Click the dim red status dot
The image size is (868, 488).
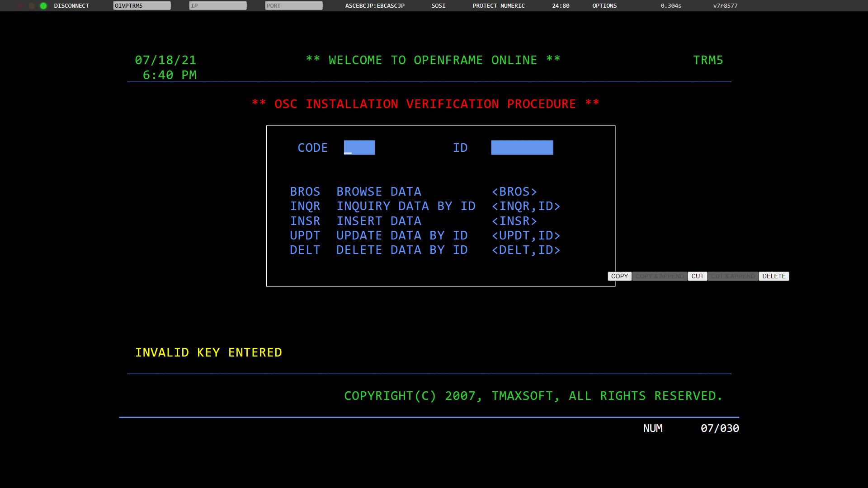tap(20, 6)
